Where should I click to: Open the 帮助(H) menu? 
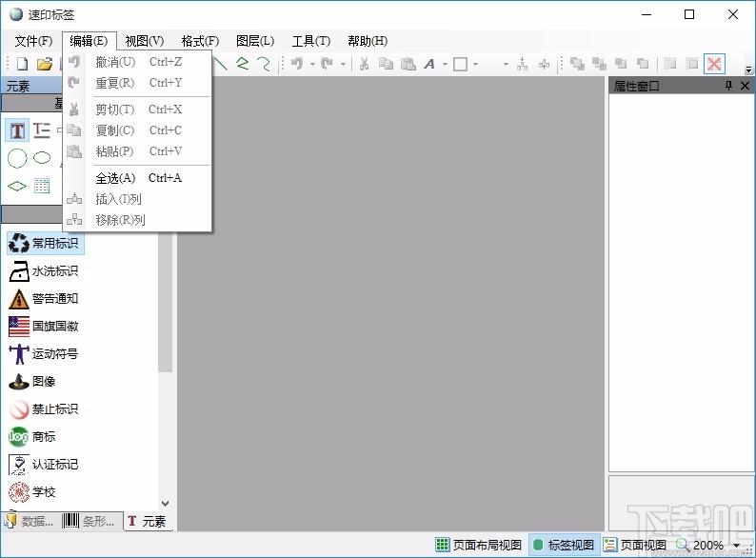[x=368, y=41]
